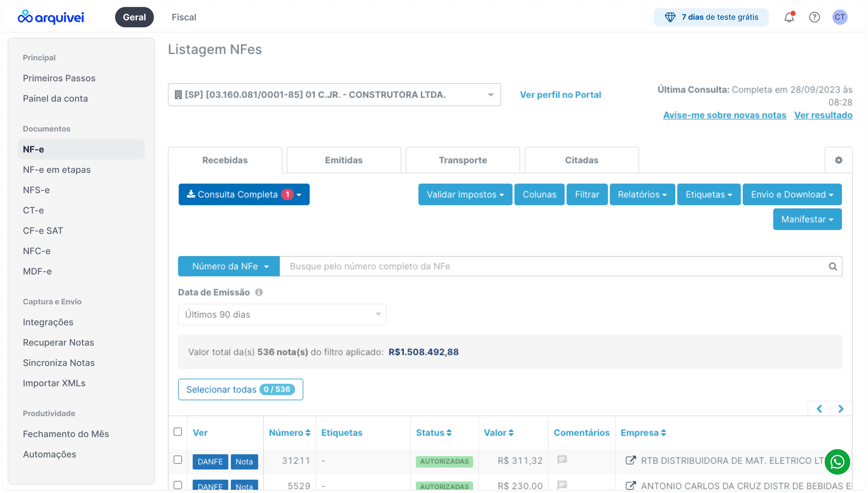Open Número da NFe search type dropdown

229,266
